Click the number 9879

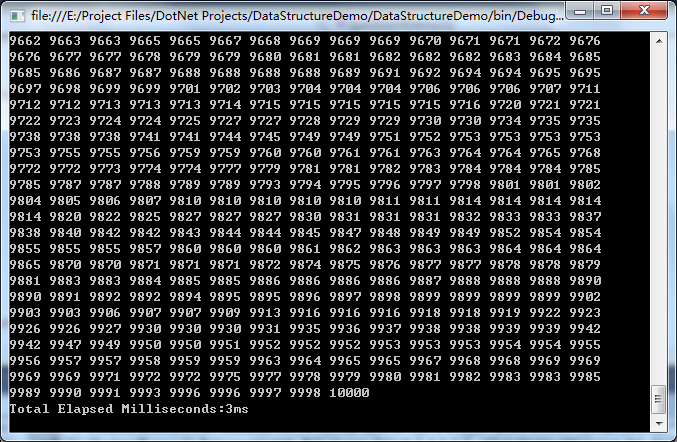(x=585, y=265)
